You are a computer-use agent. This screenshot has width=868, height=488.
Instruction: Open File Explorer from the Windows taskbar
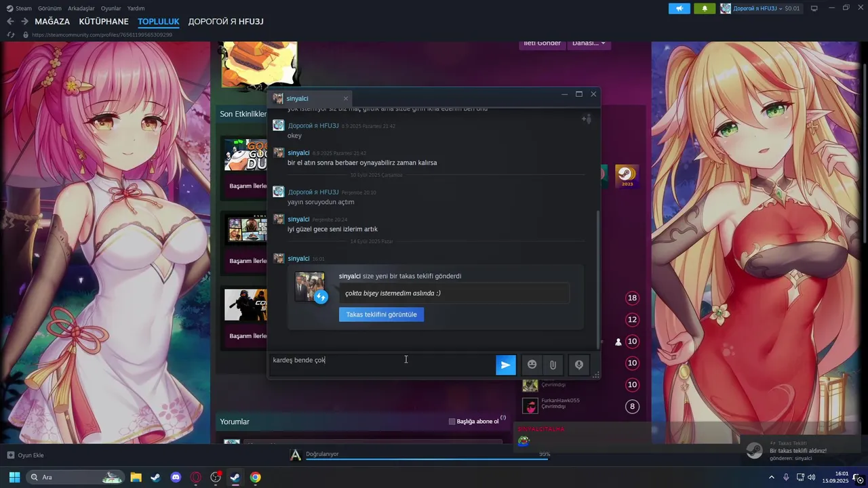136,477
